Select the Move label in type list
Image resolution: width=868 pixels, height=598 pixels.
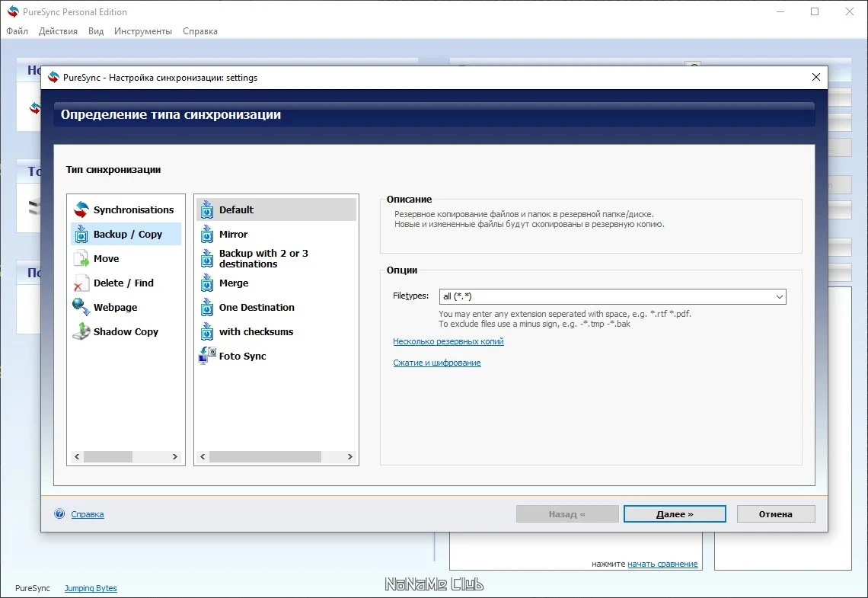coord(107,258)
